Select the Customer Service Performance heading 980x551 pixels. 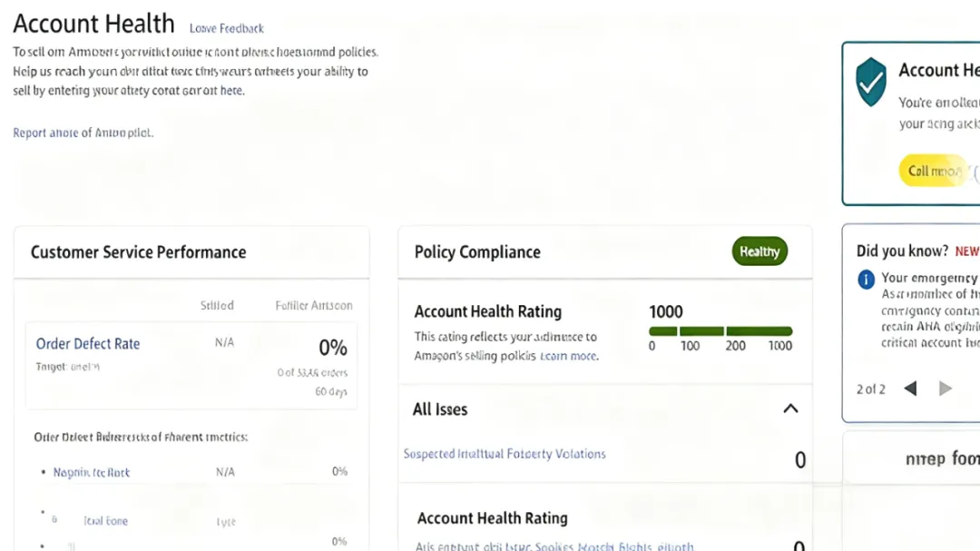click(138, 252)
